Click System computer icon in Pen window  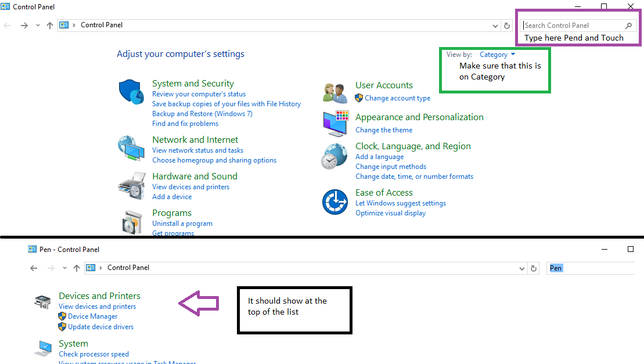pyautogui.click(x=43, y=348)
